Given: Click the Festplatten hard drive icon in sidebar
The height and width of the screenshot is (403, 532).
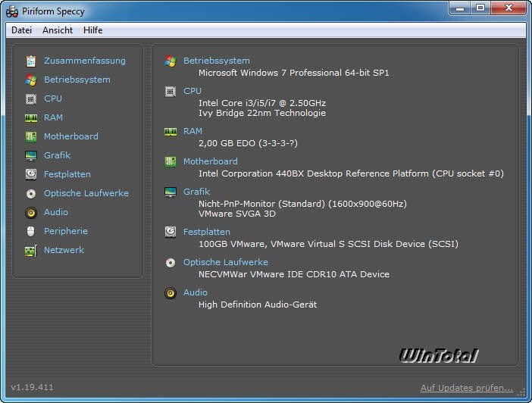Looking at the screenshot, I should click(31, 174).
